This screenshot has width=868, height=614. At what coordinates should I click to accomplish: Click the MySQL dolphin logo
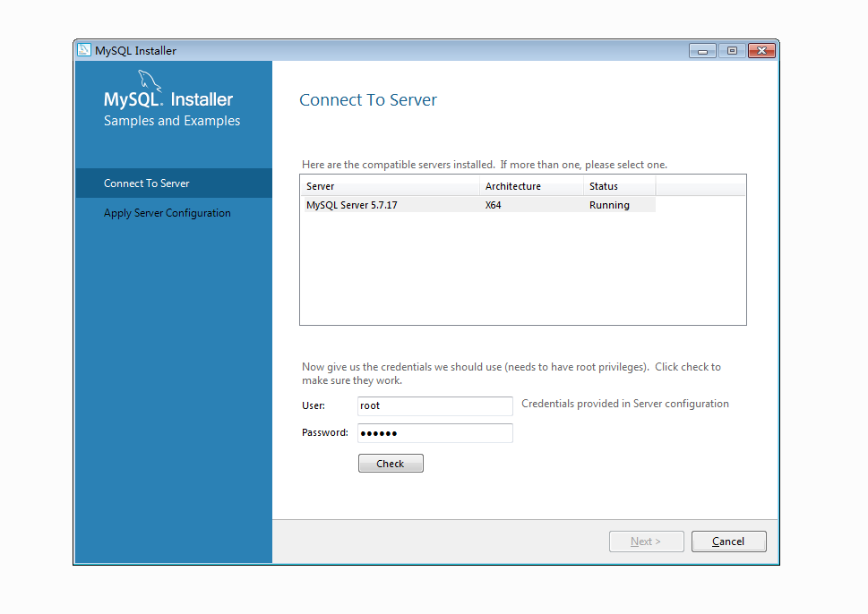pyautogui.click(x=150, y=81)
